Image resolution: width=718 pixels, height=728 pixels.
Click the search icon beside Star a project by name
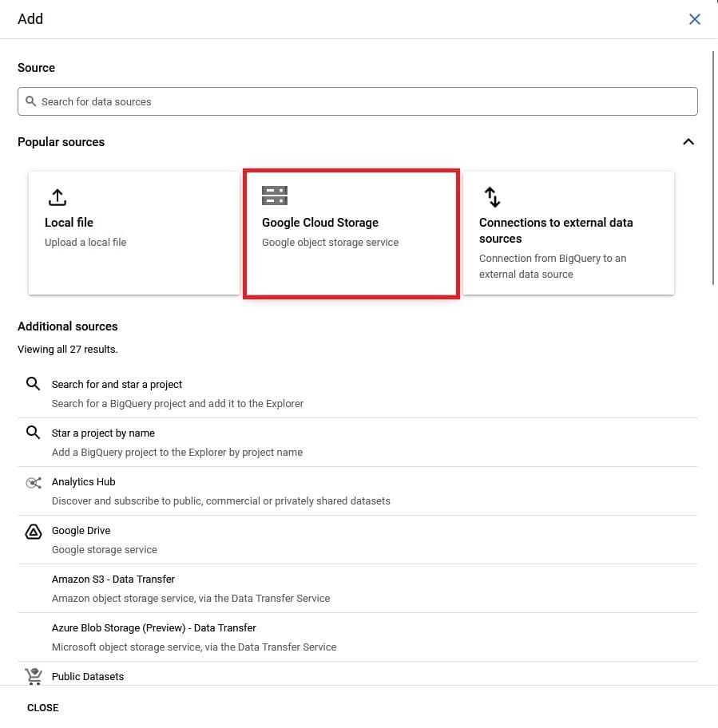33,433
